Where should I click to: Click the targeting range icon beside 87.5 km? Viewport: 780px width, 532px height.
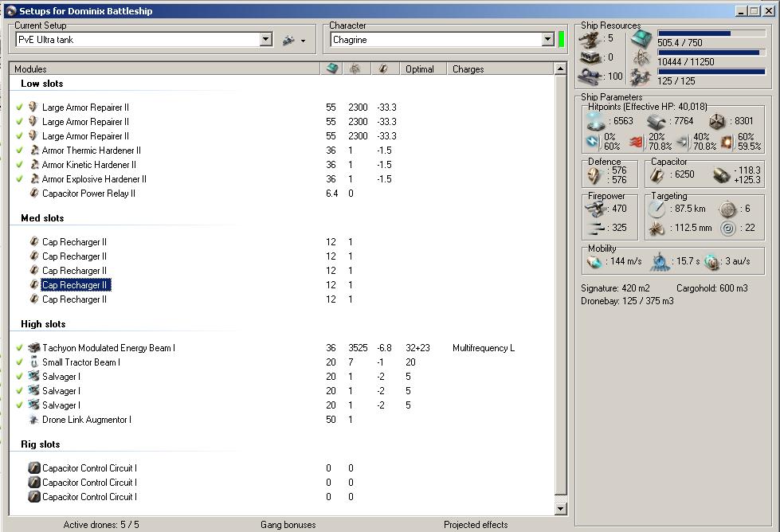[x=657, y=209]
